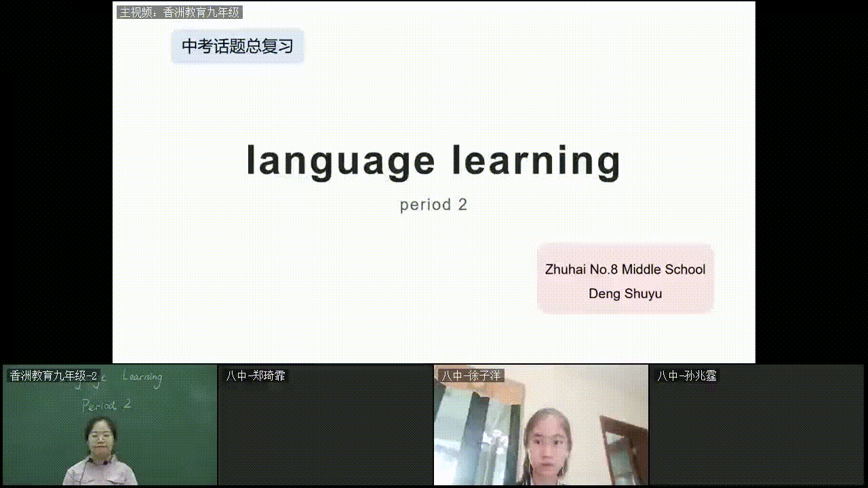Click the handwritten 'Period 2' on blackboard
Viewport: 868px width, 488px height.
pos(106,405)
